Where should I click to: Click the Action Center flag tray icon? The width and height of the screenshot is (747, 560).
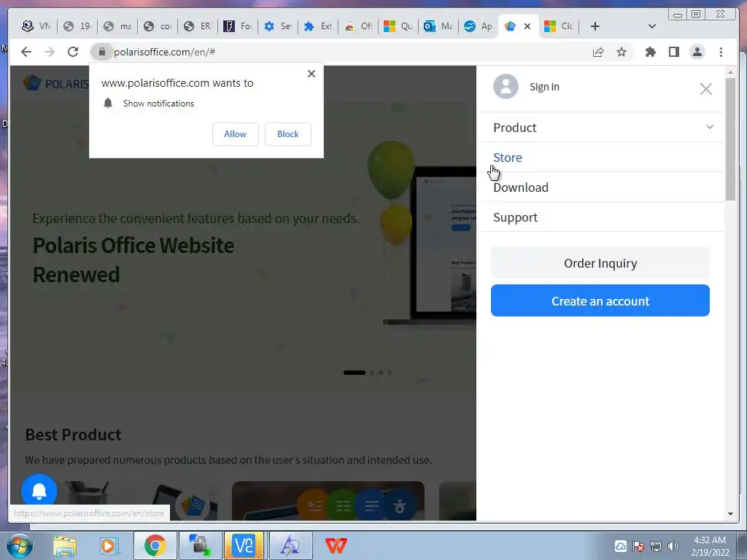pos(638,547)
